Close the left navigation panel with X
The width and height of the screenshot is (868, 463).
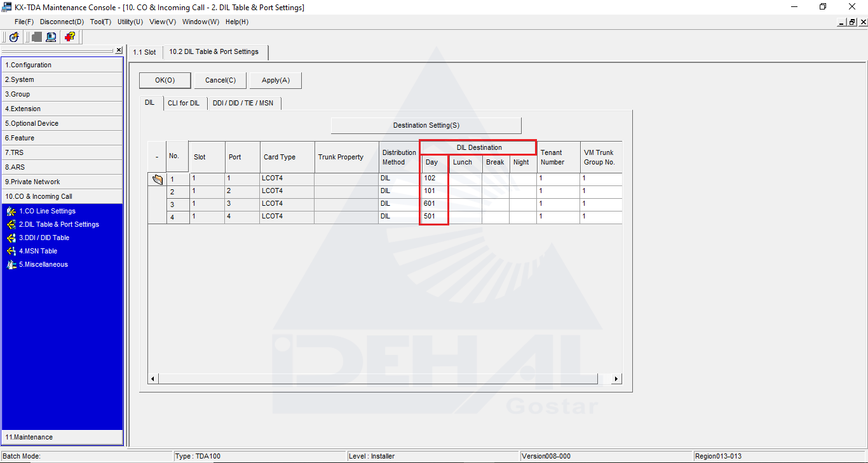click(119, 50)
